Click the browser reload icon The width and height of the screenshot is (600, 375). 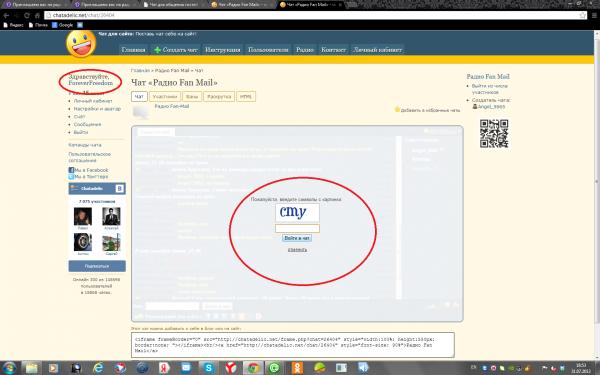(27, 15)
